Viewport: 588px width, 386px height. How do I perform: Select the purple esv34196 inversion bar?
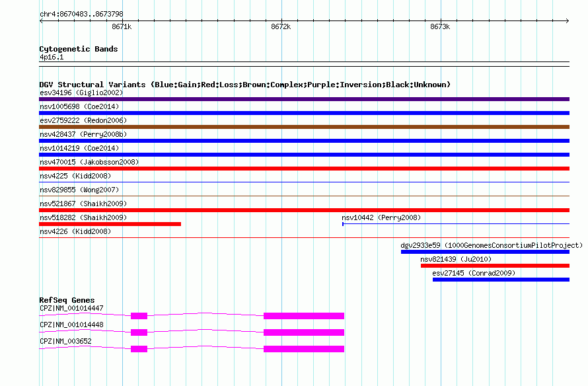coord(304,99)
